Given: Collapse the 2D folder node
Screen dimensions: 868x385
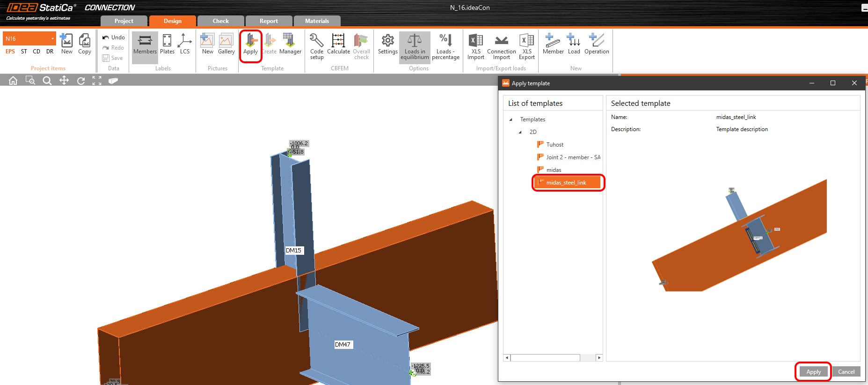Looking at the screenshot, I should [x=520, y=132].
